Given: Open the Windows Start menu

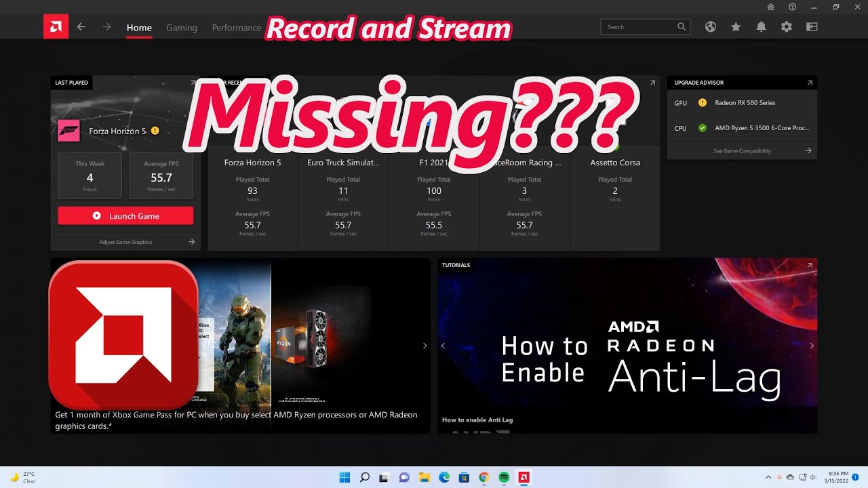Looking at the screenshot, I should [x=344, y=477].
